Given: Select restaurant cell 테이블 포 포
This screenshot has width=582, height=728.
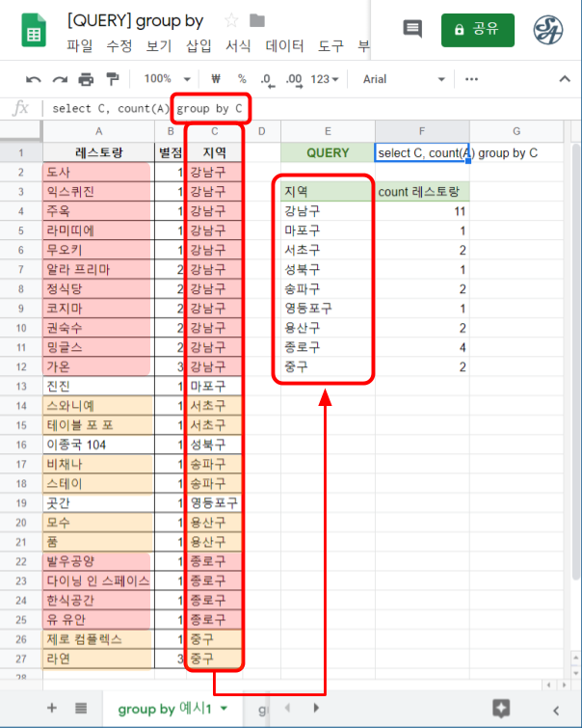Looking at the screenshot, I should coord(98,425).
